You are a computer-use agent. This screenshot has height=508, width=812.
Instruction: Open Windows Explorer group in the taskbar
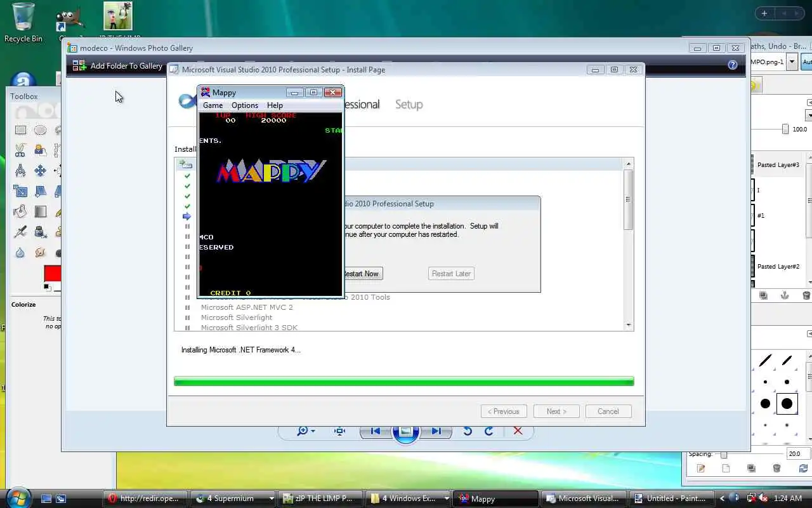[409, 498]
